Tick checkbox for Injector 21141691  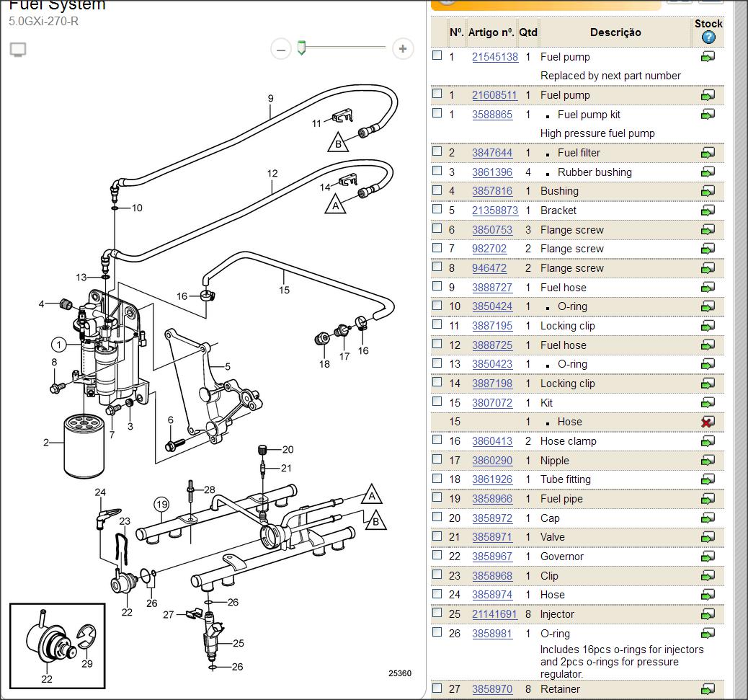point(437,612)
